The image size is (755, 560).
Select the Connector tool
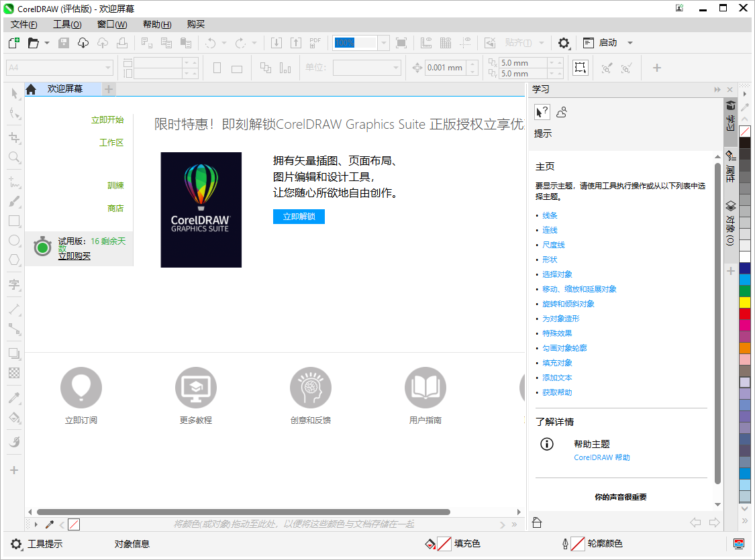pos(15,329)
